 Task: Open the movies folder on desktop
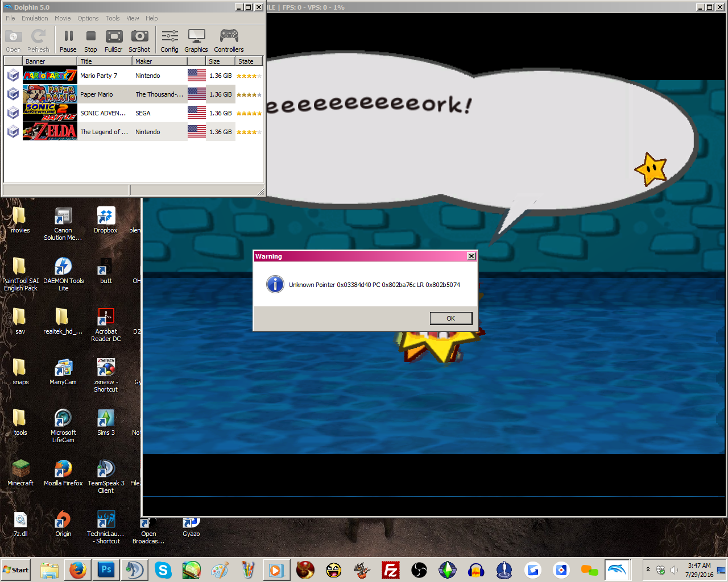point(20,220)
